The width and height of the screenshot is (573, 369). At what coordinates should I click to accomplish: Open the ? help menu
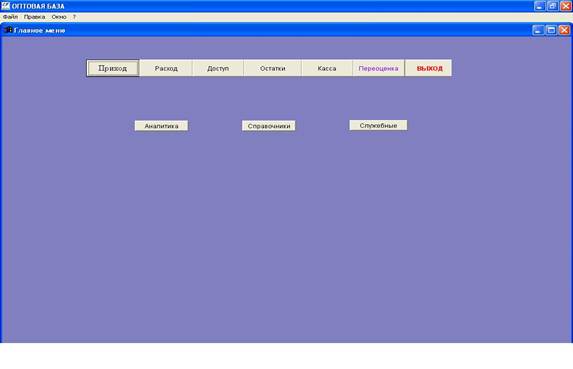pyautogui.click(x=74, y=17)
